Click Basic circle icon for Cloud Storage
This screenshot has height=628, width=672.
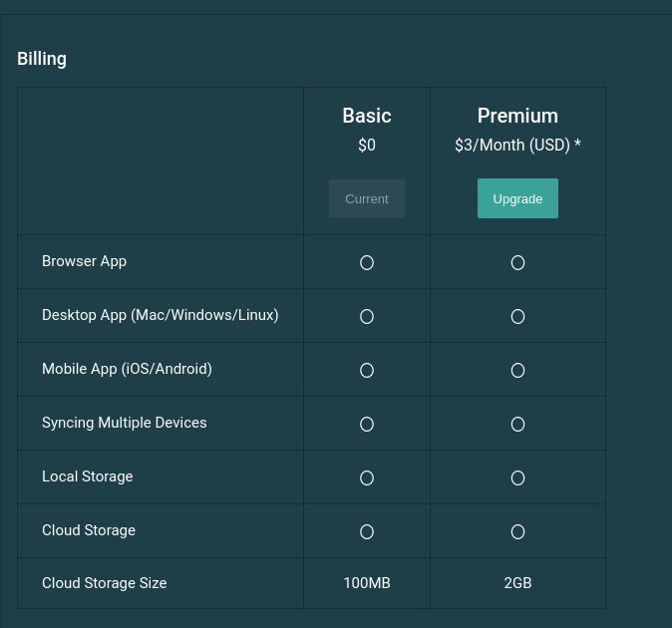[367, 531]
